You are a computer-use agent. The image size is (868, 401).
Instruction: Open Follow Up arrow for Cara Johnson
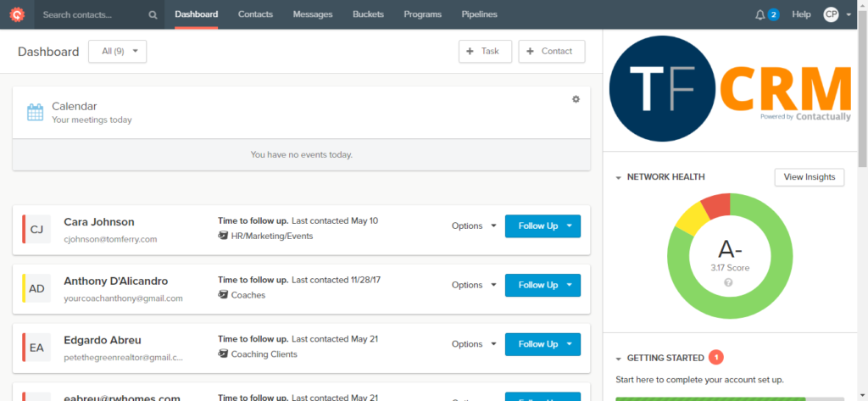570,226
